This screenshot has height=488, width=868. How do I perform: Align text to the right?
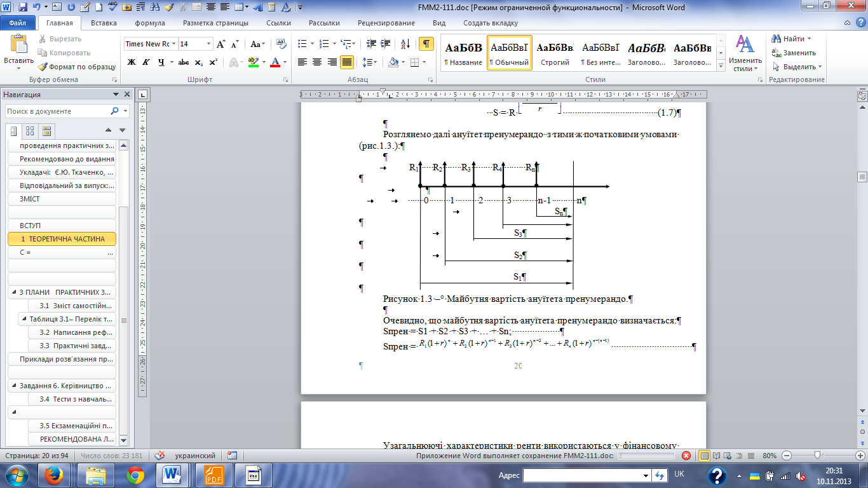332,62
